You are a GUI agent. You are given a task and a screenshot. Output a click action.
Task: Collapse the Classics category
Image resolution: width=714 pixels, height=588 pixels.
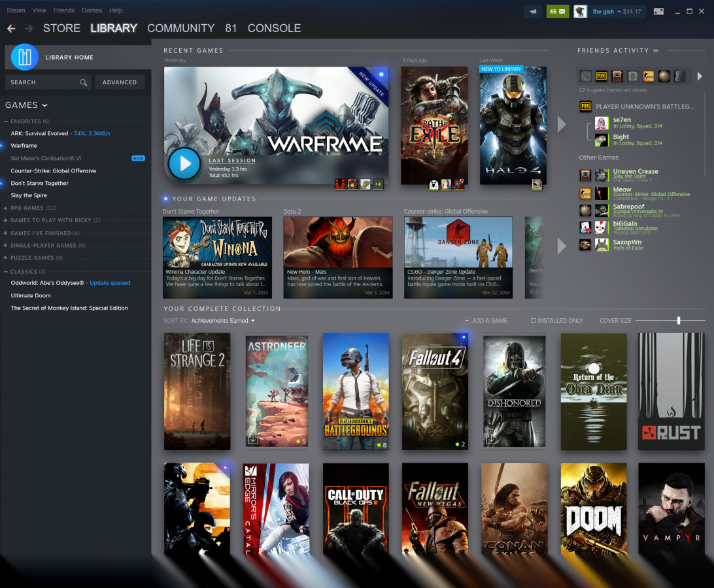tap(5, 272)
